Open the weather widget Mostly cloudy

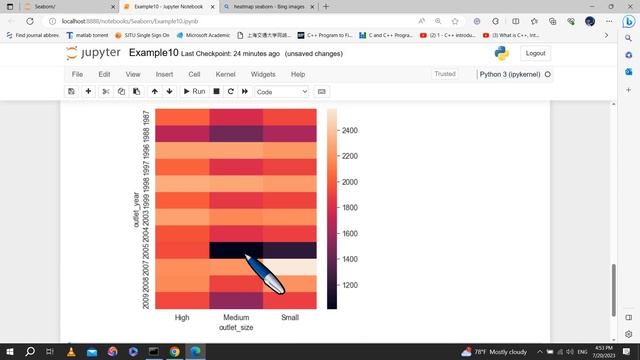tap(494, 352)
